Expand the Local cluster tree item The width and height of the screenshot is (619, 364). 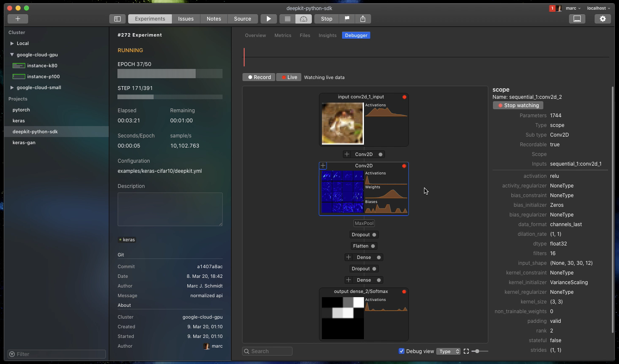tap(11, 43)
